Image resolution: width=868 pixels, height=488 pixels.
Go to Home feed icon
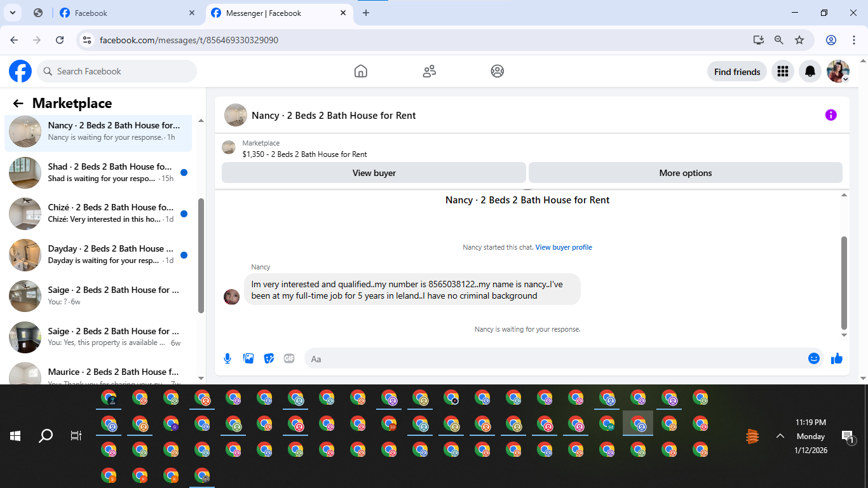point(360,71)
